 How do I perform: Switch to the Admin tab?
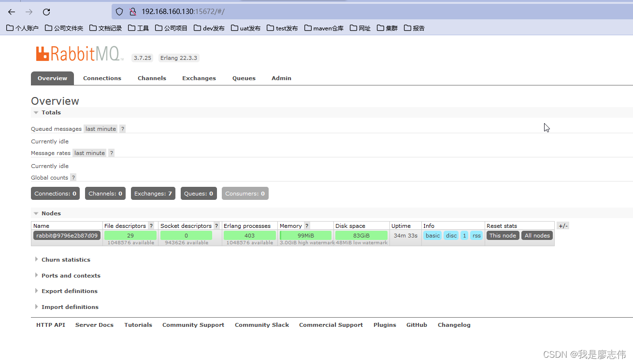point(281,78)
